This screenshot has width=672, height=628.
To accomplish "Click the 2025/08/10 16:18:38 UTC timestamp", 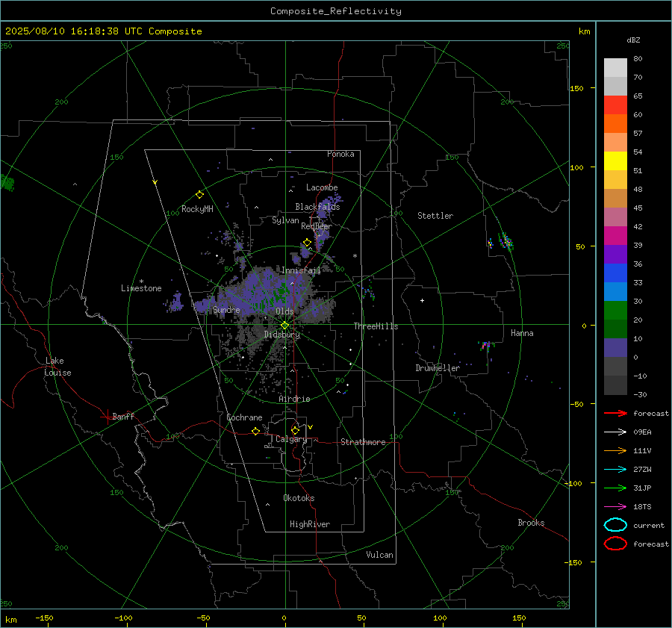I will tap(103, 31).
